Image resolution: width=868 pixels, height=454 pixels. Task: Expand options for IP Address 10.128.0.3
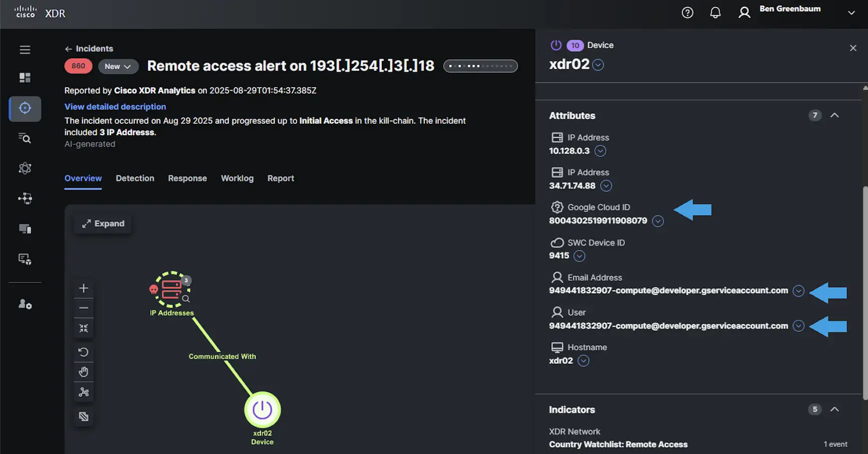[600, 151]
